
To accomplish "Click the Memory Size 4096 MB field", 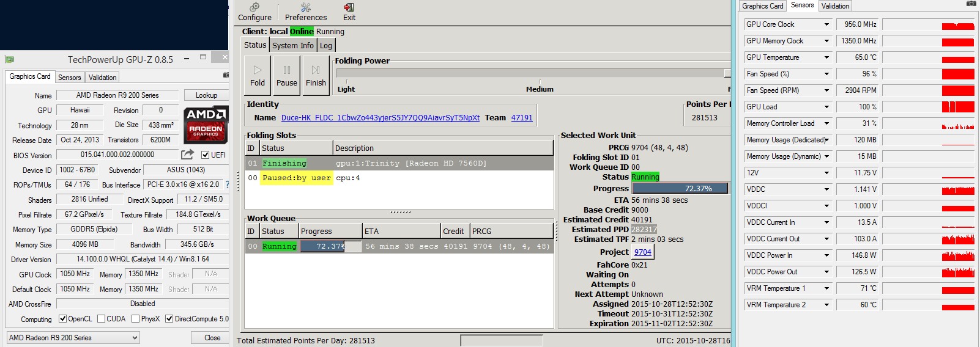I will click(86, 244).
